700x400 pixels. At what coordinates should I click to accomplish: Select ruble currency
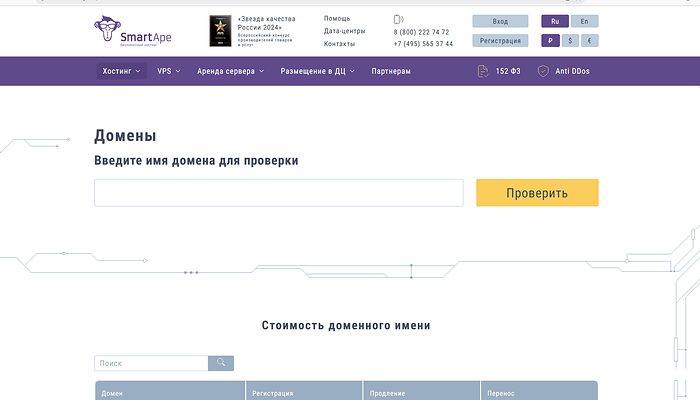[550, 41]
